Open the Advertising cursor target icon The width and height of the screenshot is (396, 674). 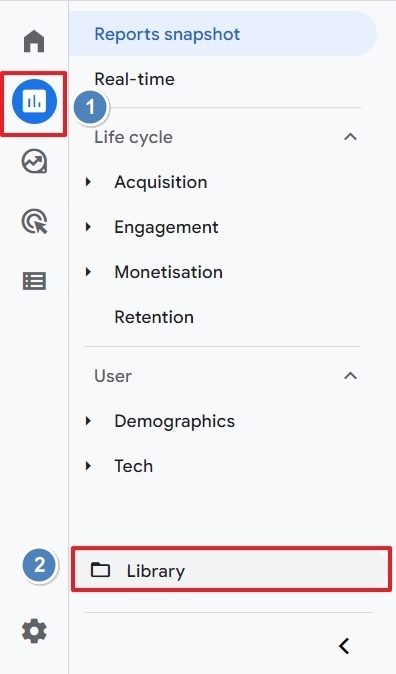click(34, 221)
